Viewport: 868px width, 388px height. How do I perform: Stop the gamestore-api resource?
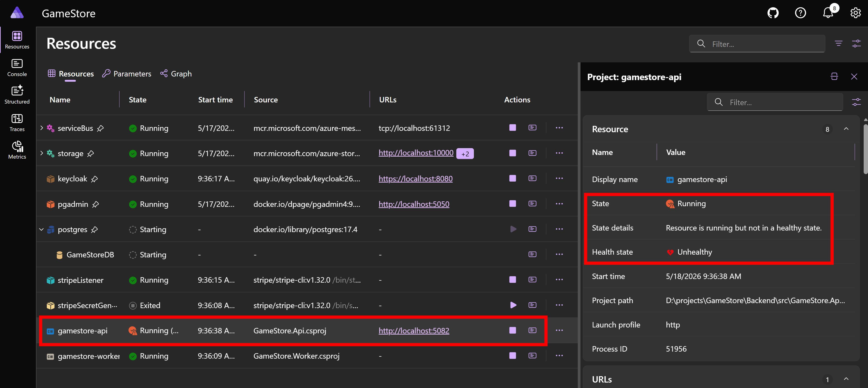(513, 330)
